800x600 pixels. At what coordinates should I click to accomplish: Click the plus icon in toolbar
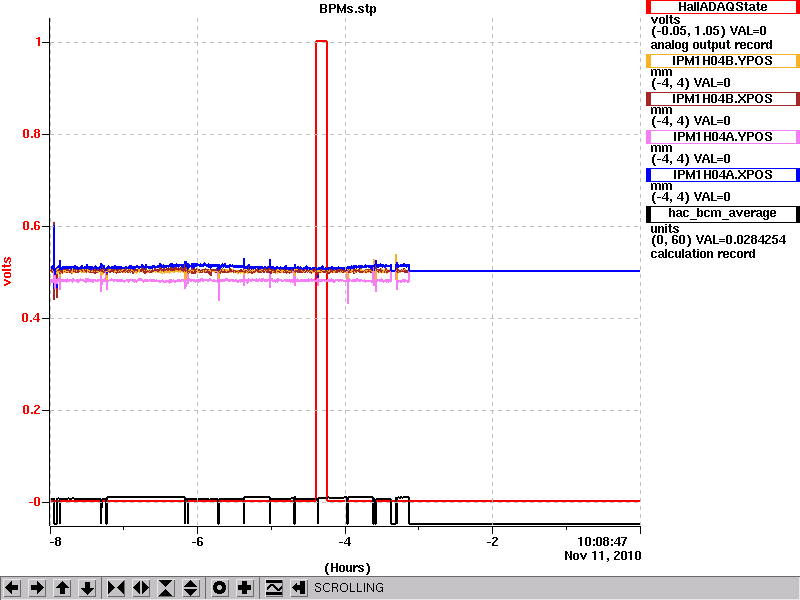click(x=245, y=588)
